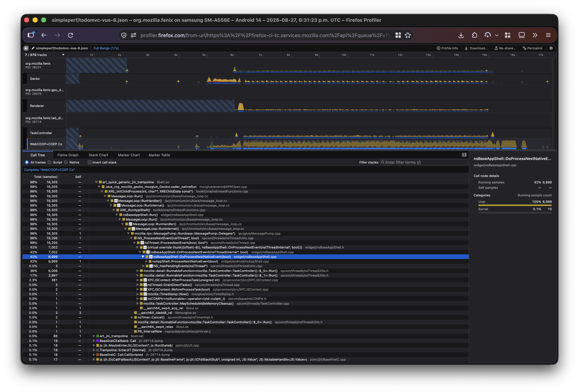Click the browser Back arrow
This screenshot has height=392, width=579.
[44, 35]
